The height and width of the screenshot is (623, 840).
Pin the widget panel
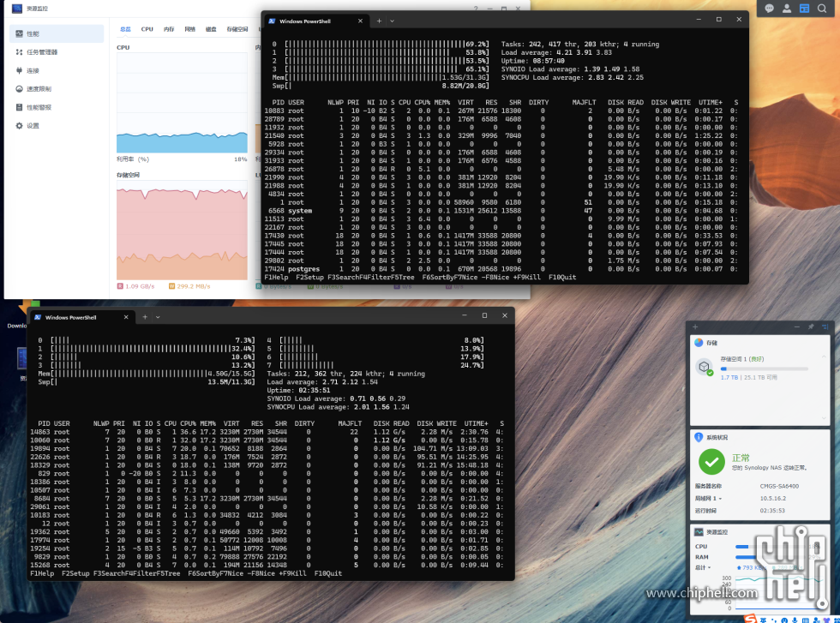[811, 326]
